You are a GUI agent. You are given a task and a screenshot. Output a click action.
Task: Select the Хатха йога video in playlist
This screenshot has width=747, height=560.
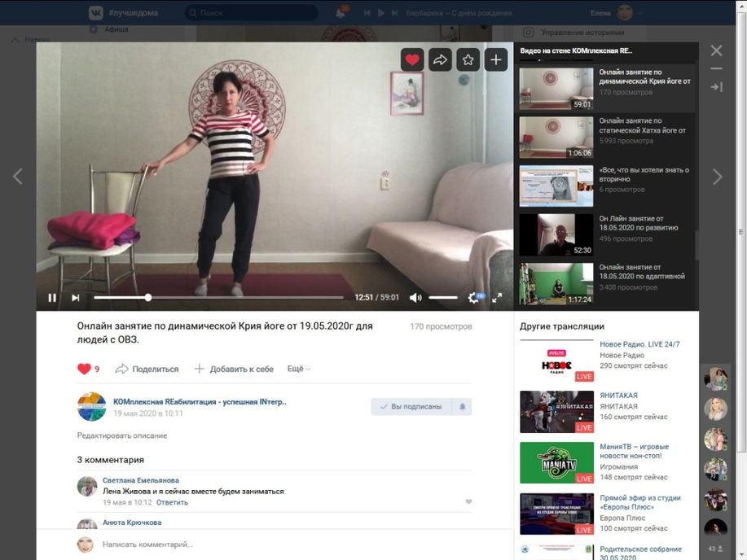pyautogui.click(x=607, y=135)
